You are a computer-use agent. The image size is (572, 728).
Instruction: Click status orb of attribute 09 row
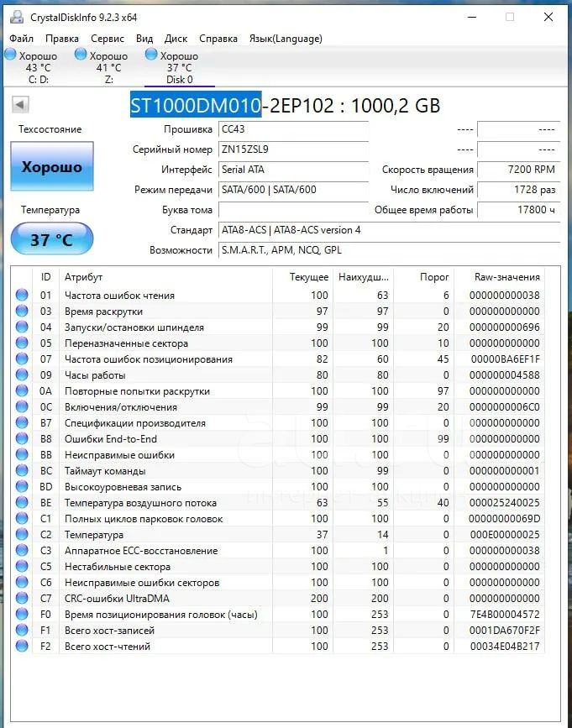pos(22,374)
